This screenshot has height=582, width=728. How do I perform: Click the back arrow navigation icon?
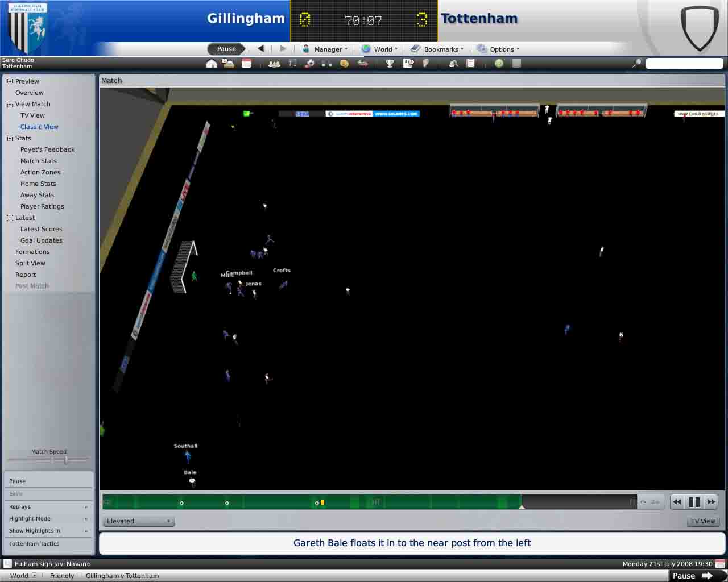click(x=261, y=49)
